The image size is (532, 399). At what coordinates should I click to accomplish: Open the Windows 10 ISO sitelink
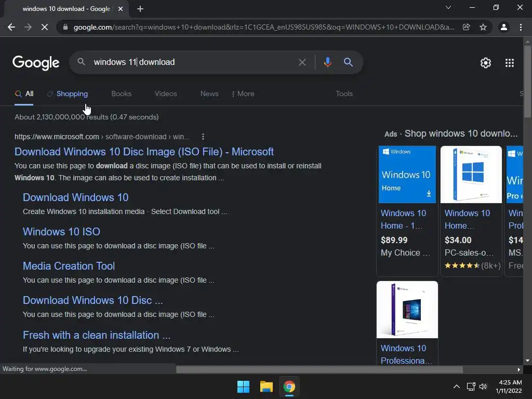61,232
